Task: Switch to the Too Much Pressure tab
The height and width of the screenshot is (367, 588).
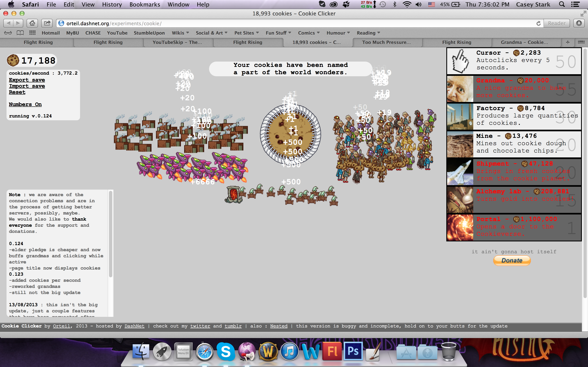Action: pyautogui.click(x=386, y=42)
